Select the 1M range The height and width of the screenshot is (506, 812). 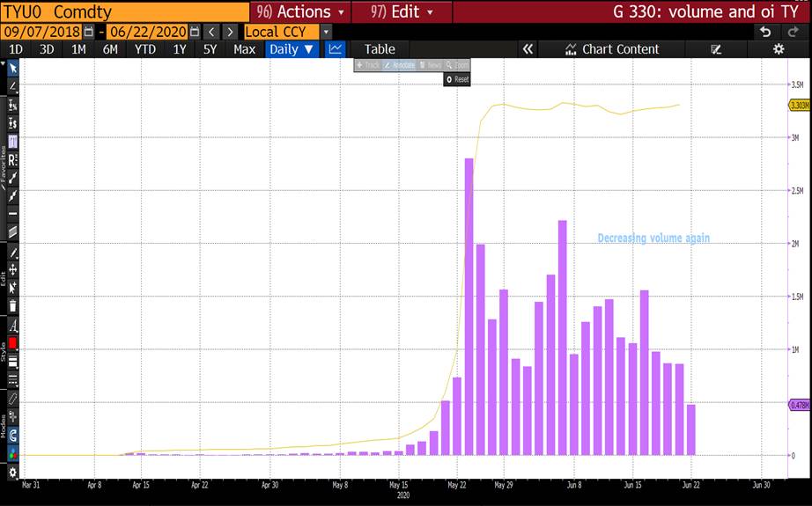click(x=78, y=49)
